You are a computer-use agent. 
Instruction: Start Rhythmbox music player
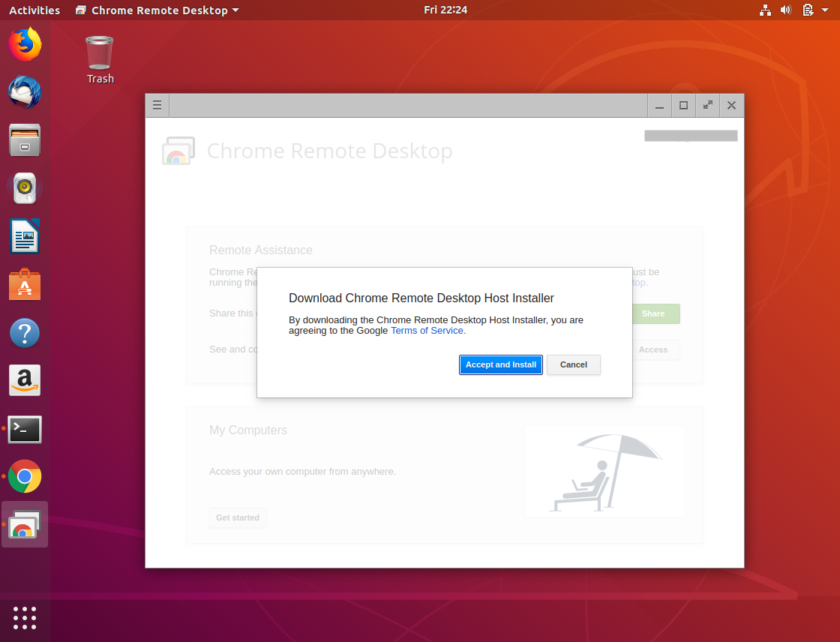pos(24,188)
